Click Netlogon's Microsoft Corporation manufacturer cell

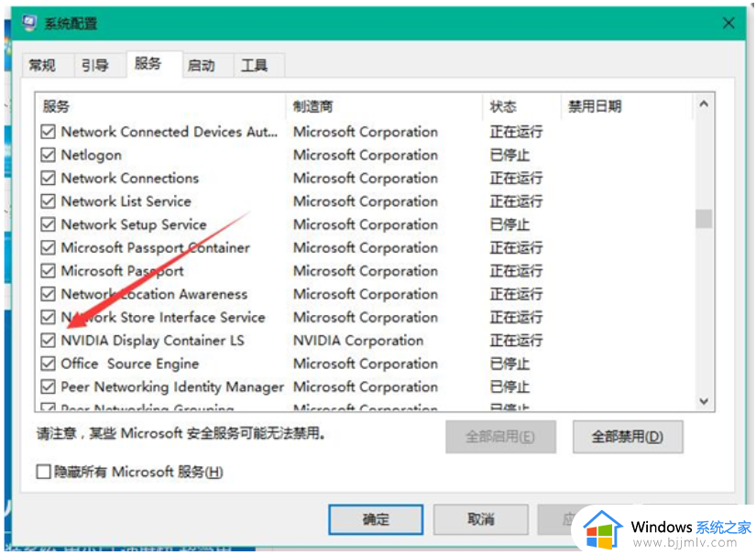click(366, 155)
